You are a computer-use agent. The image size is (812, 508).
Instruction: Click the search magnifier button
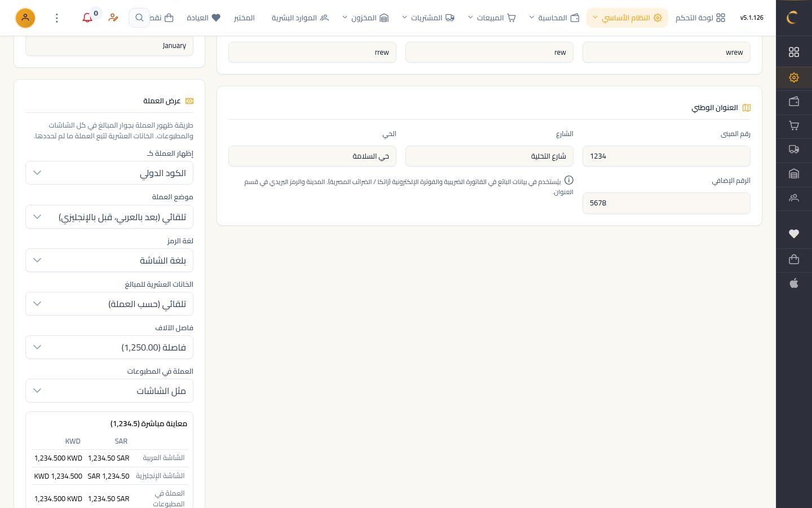point(139,18)
